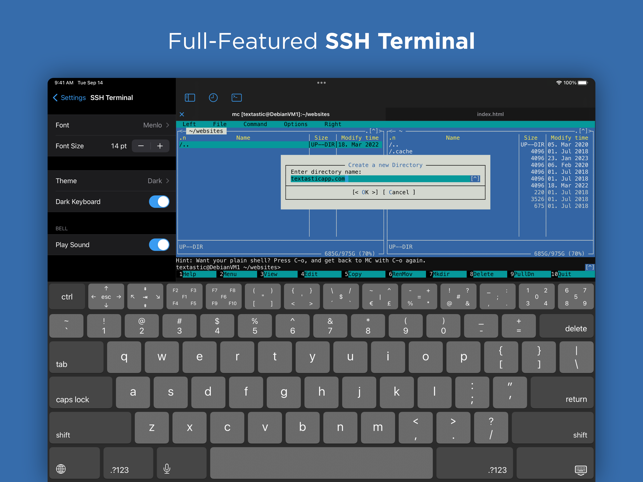Open the Theme selection row

pos(112,181)
